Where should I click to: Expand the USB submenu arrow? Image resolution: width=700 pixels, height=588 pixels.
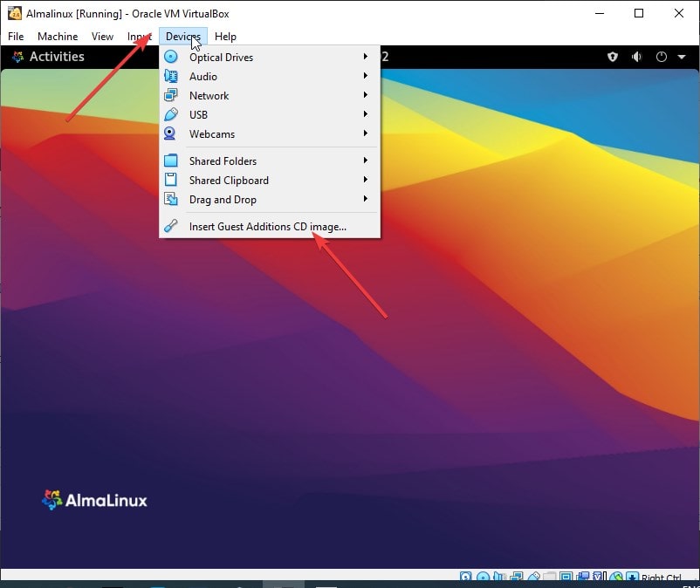366,113
